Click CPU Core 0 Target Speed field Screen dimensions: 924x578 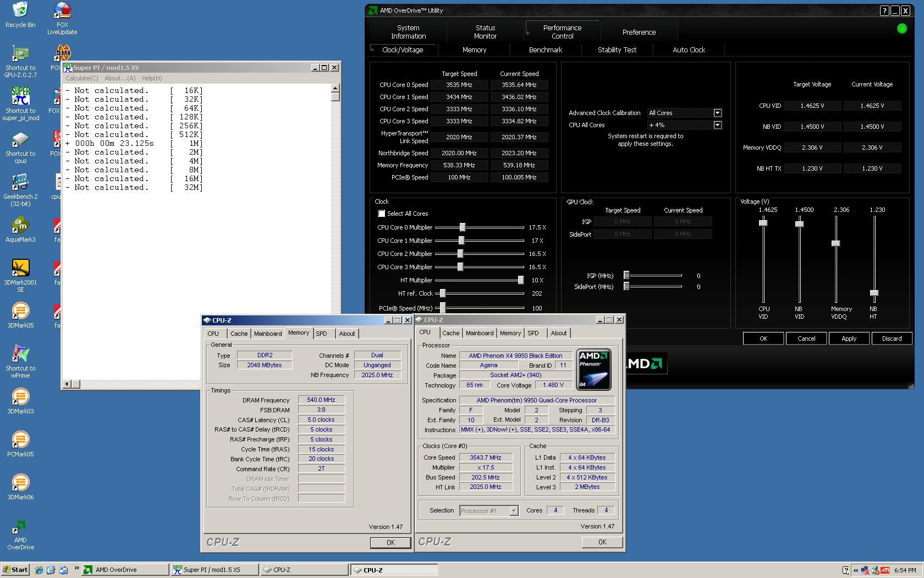pos(459,85)
